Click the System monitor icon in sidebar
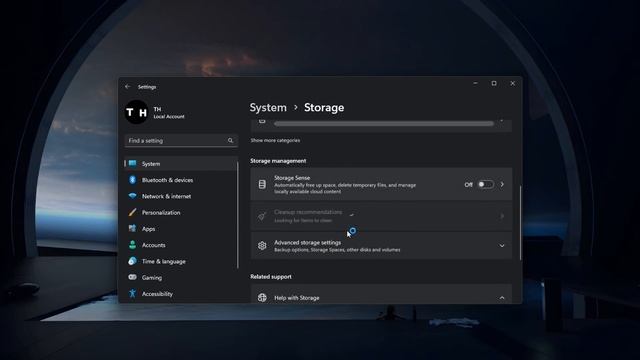This screenshot has width=640, height=360. coord(132,163)
